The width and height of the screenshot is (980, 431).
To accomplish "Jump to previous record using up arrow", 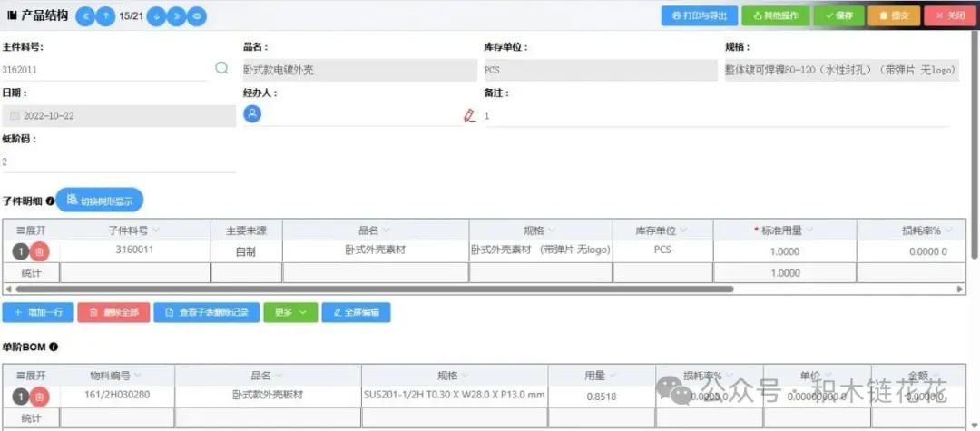I will (x=106, y=15).
